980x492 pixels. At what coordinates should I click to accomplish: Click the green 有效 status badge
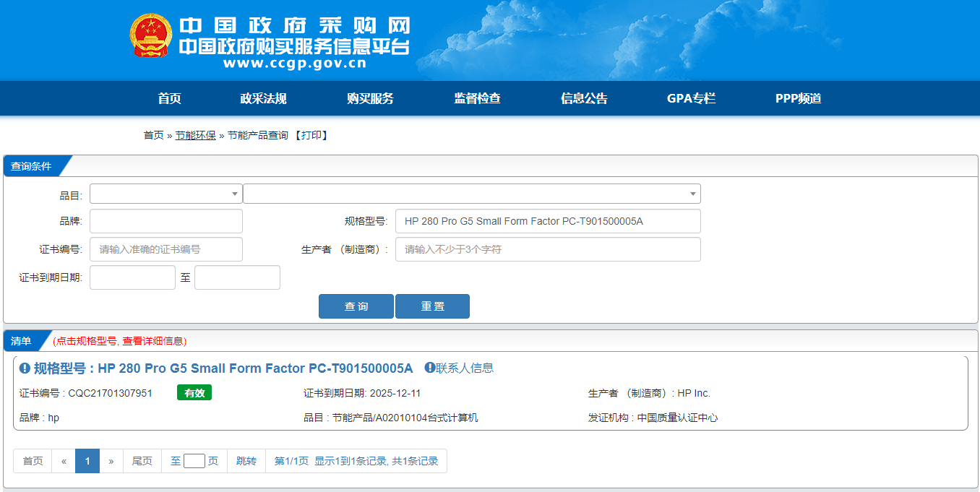click(194, 393)
